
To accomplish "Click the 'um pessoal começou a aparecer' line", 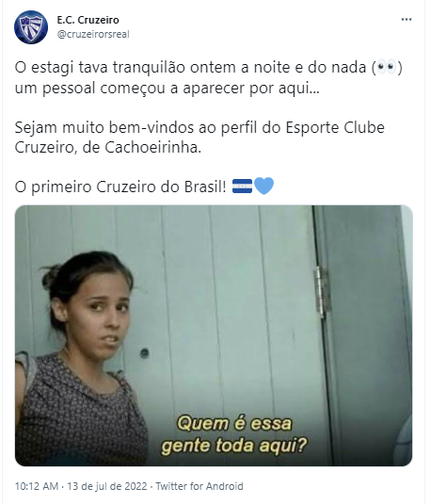I will click(167, 88).
